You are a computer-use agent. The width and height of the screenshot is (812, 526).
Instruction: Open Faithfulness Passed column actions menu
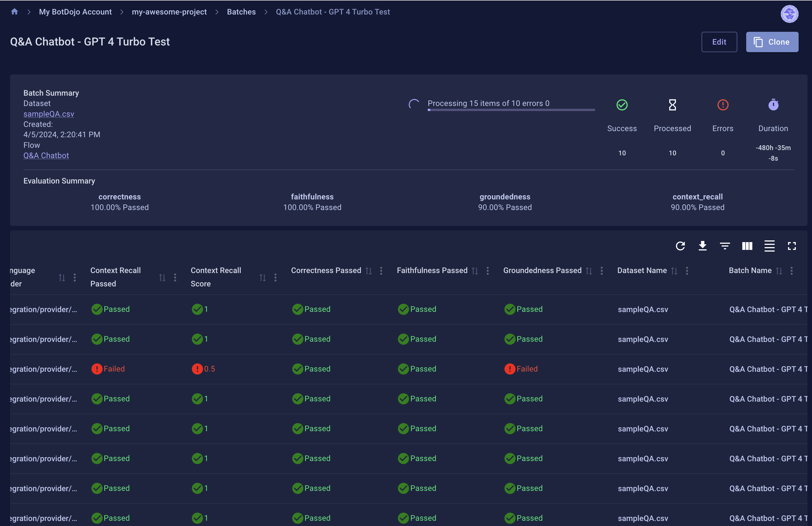pyautogui.click(x=487, y=271)
